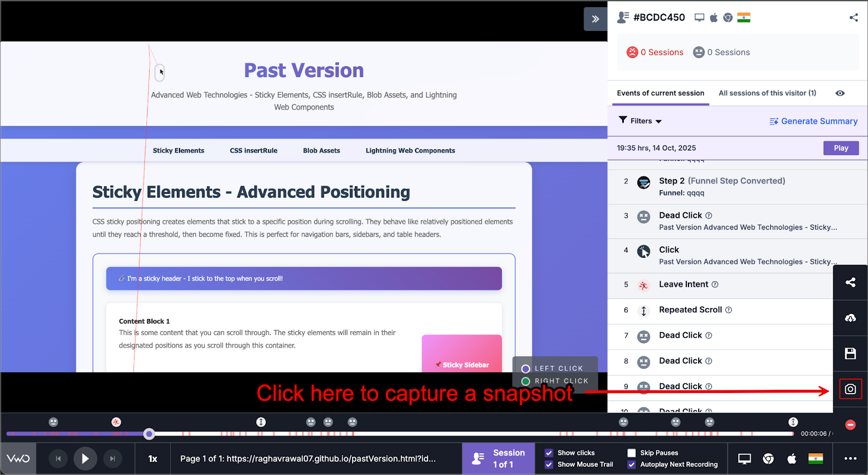Click the grey frustrated-face 0 Sessions indicator
The width and height of the screenshot is (868, 475).
coord(722,52)
